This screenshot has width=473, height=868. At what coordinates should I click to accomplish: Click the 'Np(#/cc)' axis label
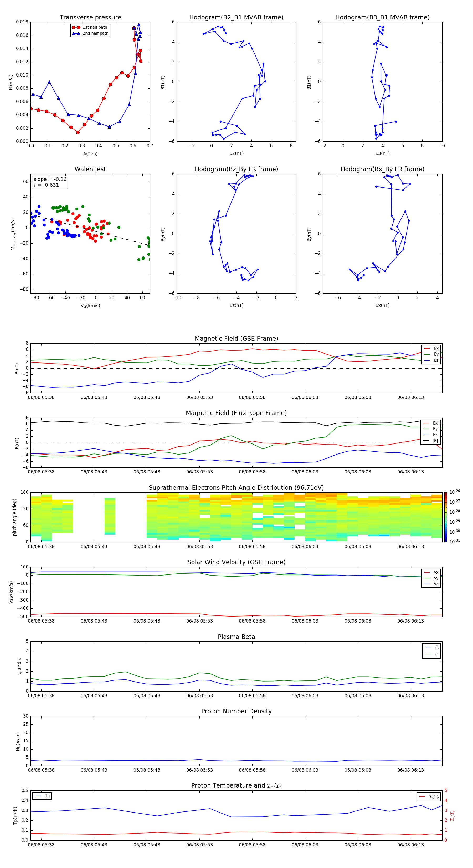point(18,741)
